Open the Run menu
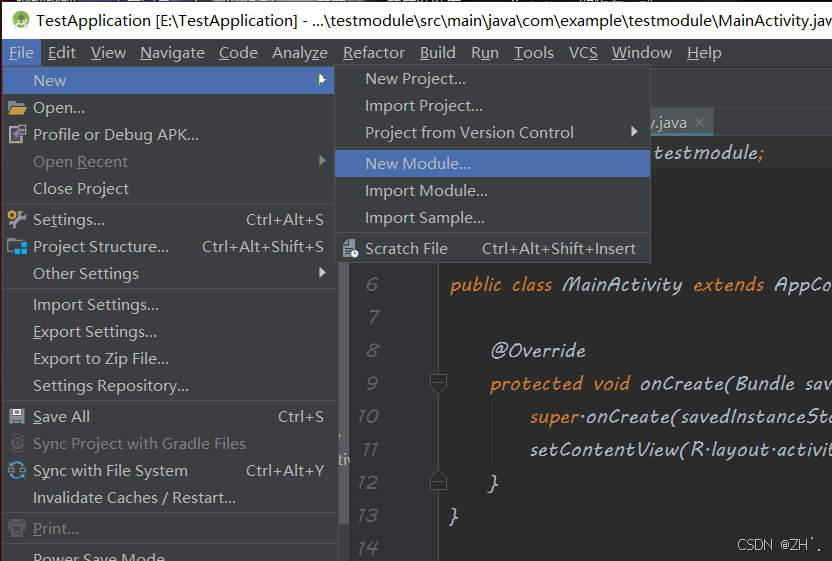The height and width of the screenshot is (561, 832). pyautogui.click(x=485, y=53)
